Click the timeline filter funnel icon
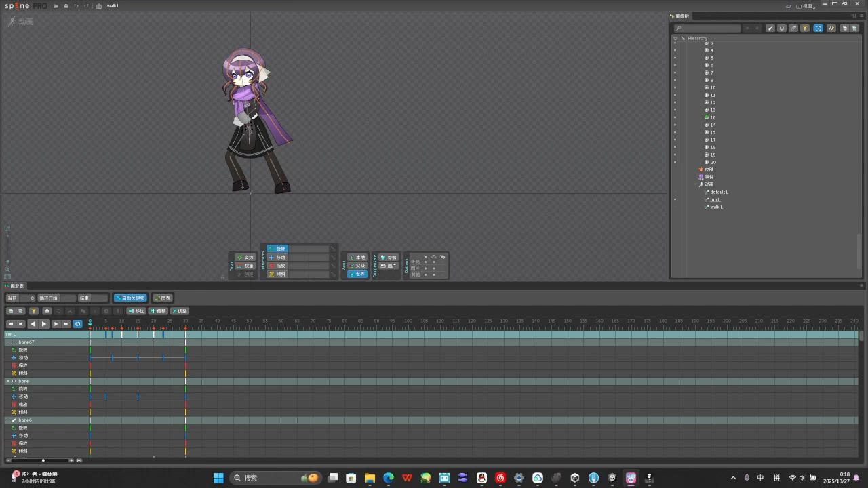The width and height of the screenshot is (868, 488). click(x=33, y=311)
